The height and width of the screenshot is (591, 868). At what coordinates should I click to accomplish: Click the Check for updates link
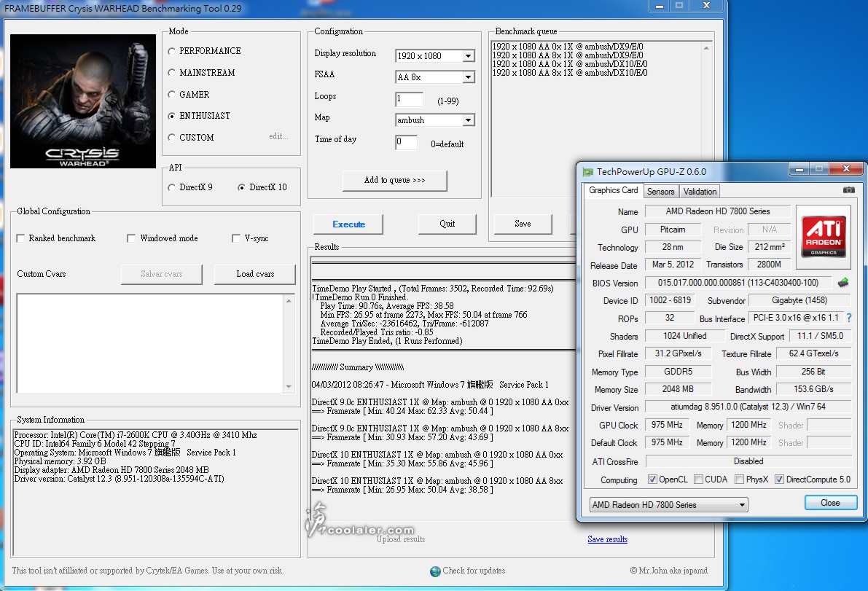point(474,571)
